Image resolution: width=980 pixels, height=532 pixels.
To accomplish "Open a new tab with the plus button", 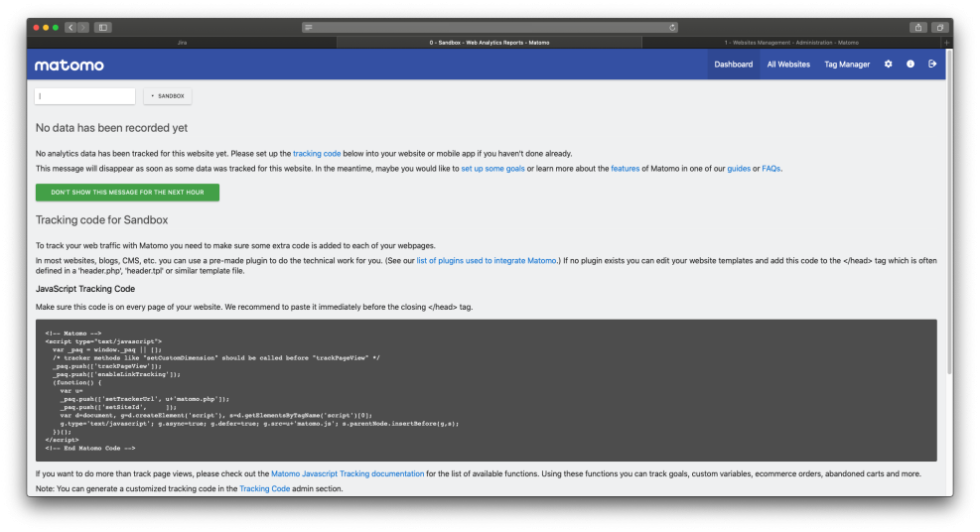I will (946, 43).
